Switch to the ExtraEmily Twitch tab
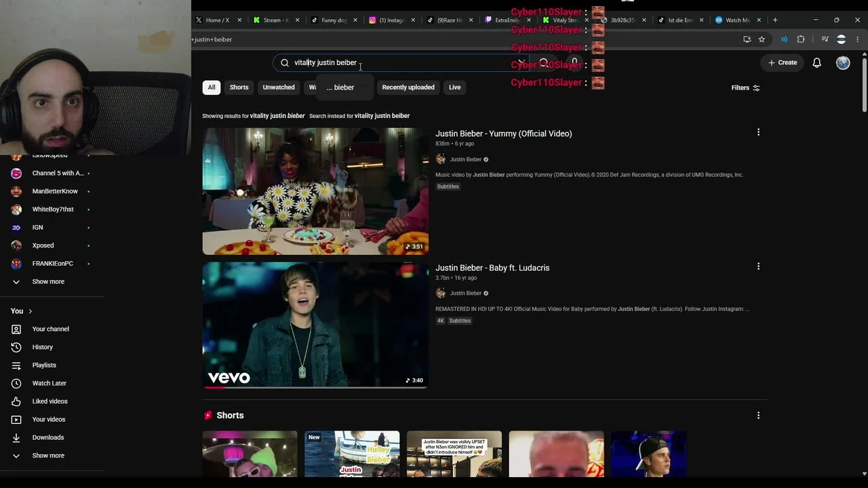The image size is (868, 488). [x=505, y=20]
